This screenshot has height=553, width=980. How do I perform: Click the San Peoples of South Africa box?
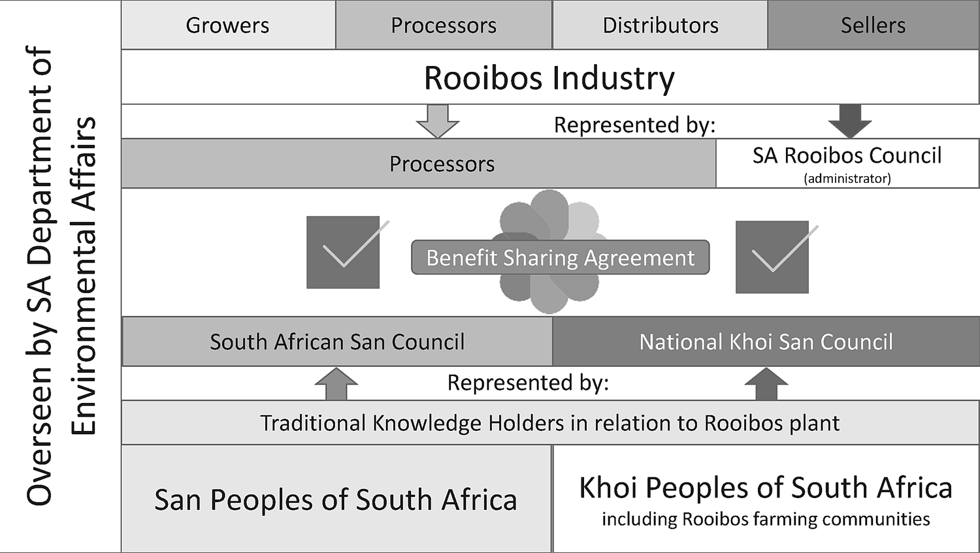tap(336, 499)
